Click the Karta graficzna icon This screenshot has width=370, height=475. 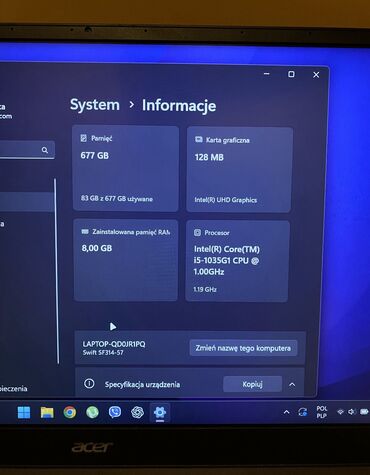coord(199,140)
